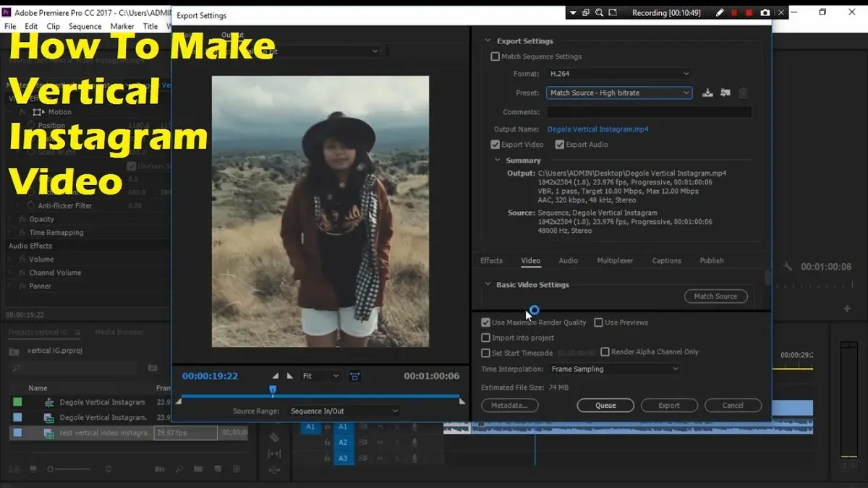This screenshot has width=868, height=488.
Task: Toggle Use Maximum Render Quality checkbox
Action: (x=485, y=322)
